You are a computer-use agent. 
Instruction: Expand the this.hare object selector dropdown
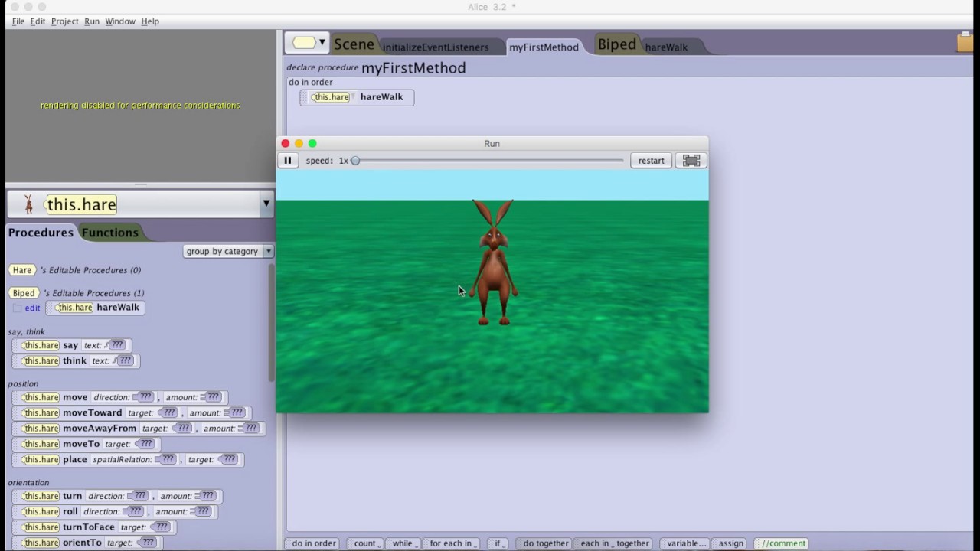coord(266,204)
